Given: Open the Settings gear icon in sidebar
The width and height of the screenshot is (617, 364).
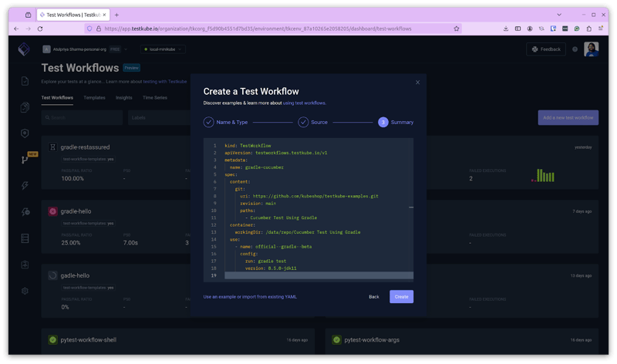Looking at the screenshot, I should (x=25, y=291).
